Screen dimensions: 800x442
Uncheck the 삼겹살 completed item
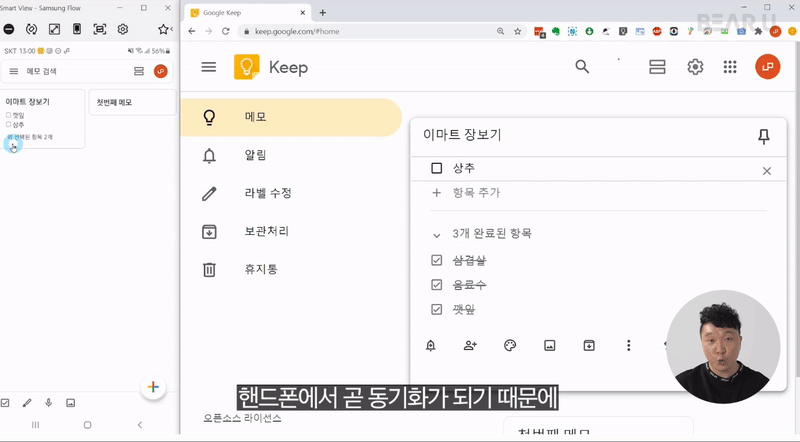[x=437, y=260]
